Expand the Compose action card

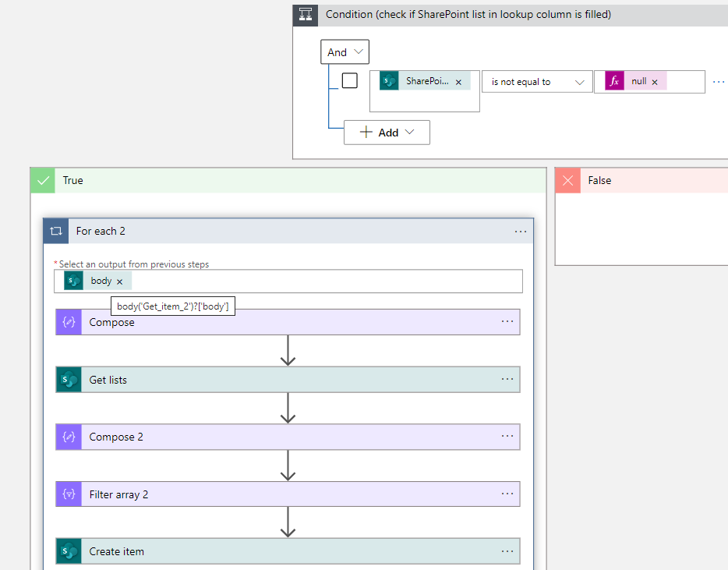288,322
